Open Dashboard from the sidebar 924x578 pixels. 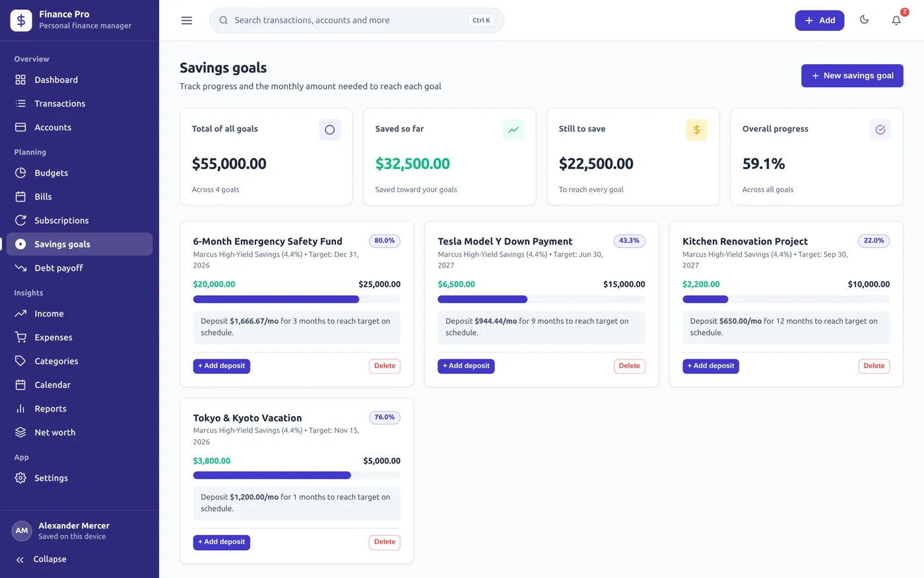(x=79, y=80)
